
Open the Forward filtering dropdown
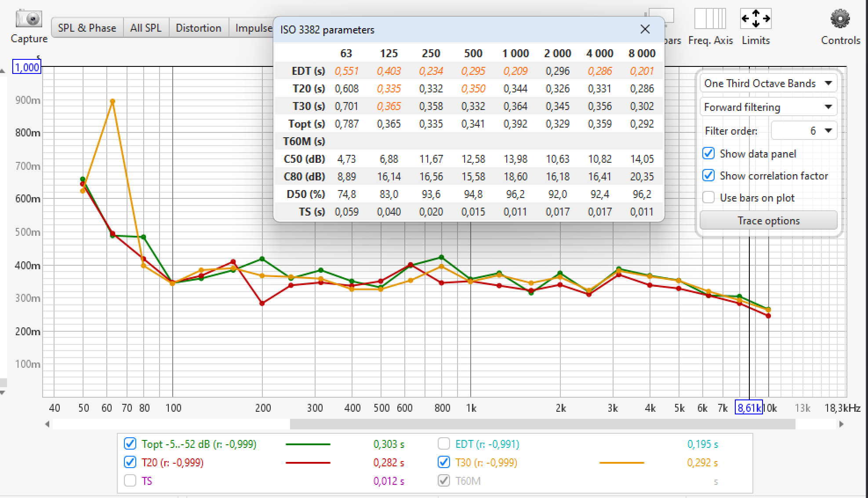click(x=768, y=107)
